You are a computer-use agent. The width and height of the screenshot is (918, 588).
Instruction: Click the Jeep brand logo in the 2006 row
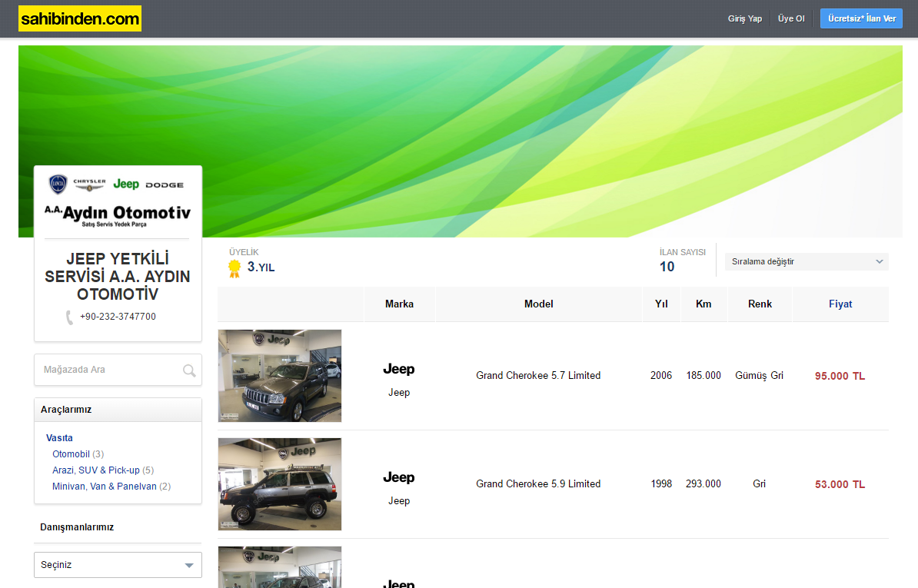[399, 369]
